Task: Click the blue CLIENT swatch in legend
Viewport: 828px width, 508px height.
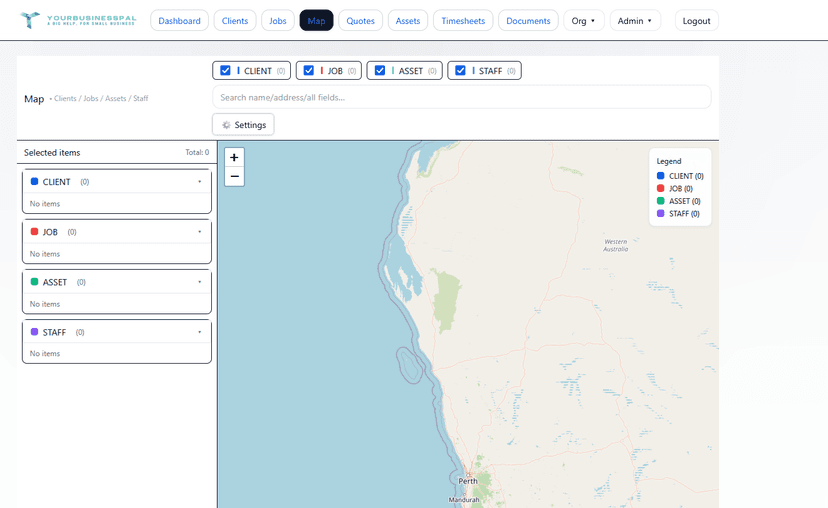Action: click(x=661, y=176)
